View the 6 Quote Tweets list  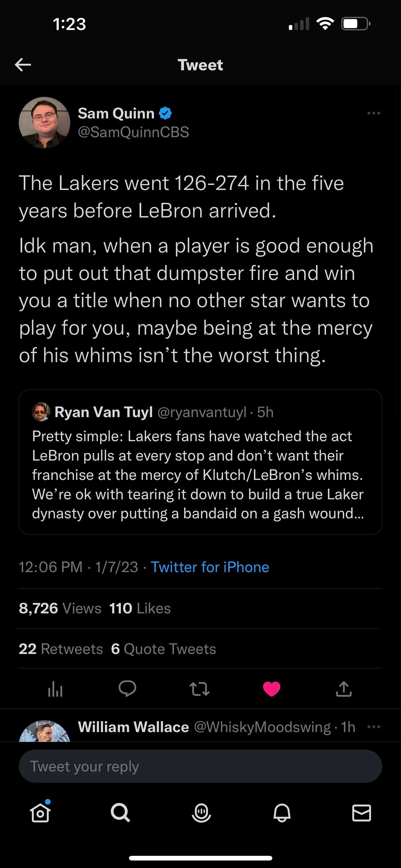pyautogui.click(x=164, y=649)
